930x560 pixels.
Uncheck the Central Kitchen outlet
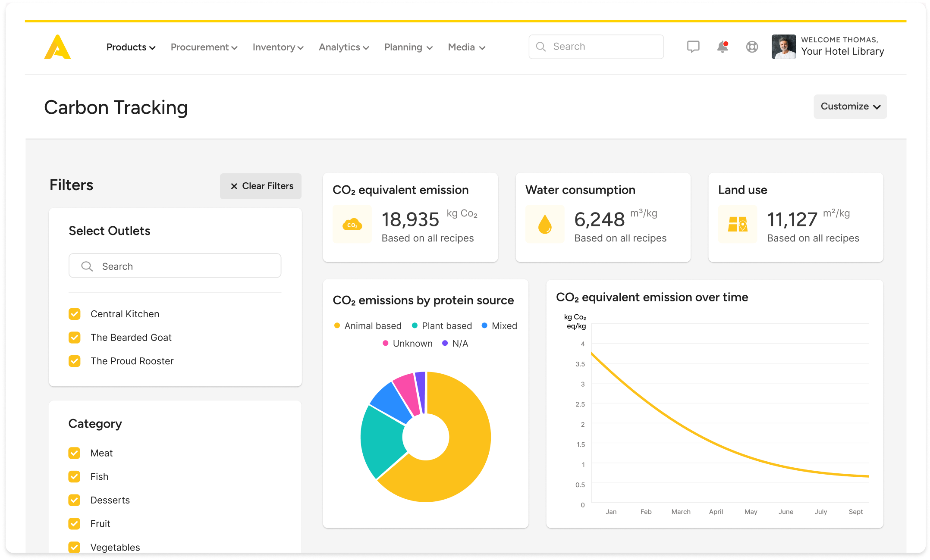point(75,314)
